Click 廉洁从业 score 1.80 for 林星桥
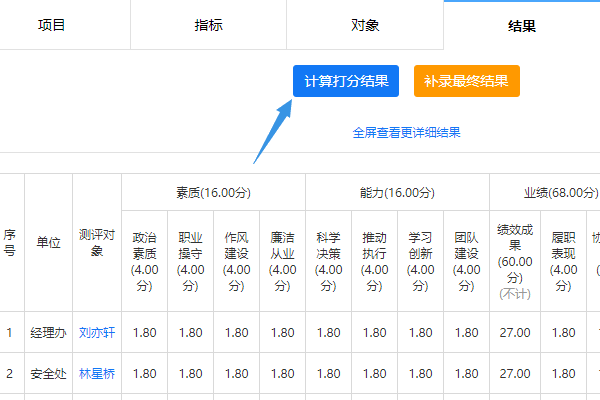Screen dimensions: 600x400 [282, 374]
